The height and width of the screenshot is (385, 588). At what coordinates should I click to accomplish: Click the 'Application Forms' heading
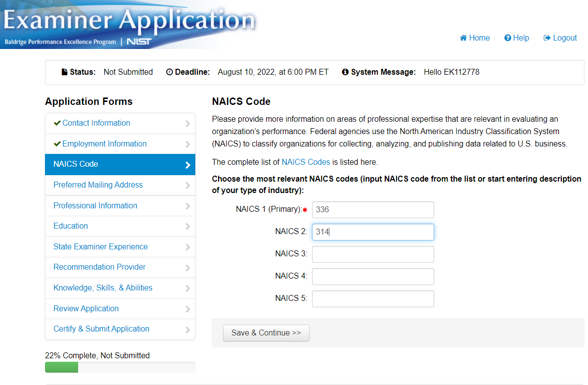click(x=89, y=101)
